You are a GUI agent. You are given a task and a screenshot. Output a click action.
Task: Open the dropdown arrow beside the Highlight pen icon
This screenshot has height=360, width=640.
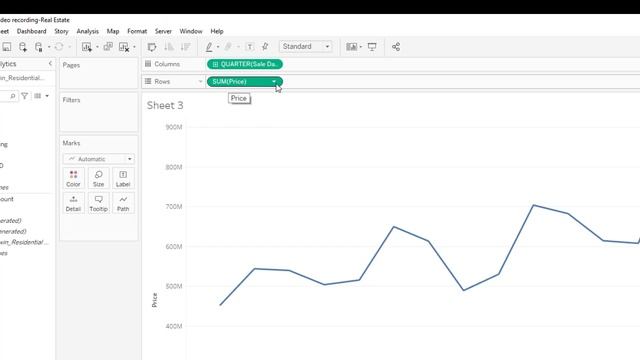(x=218, y=47)
